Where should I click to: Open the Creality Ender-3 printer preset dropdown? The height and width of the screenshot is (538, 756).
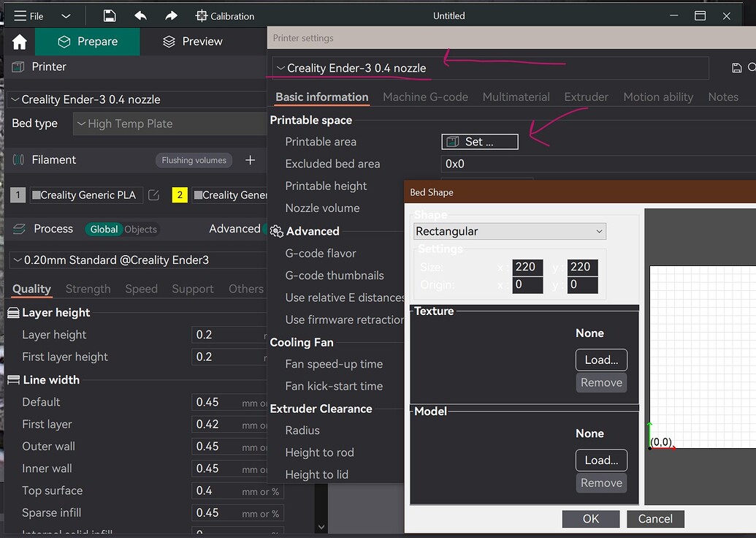click(138, 99)
